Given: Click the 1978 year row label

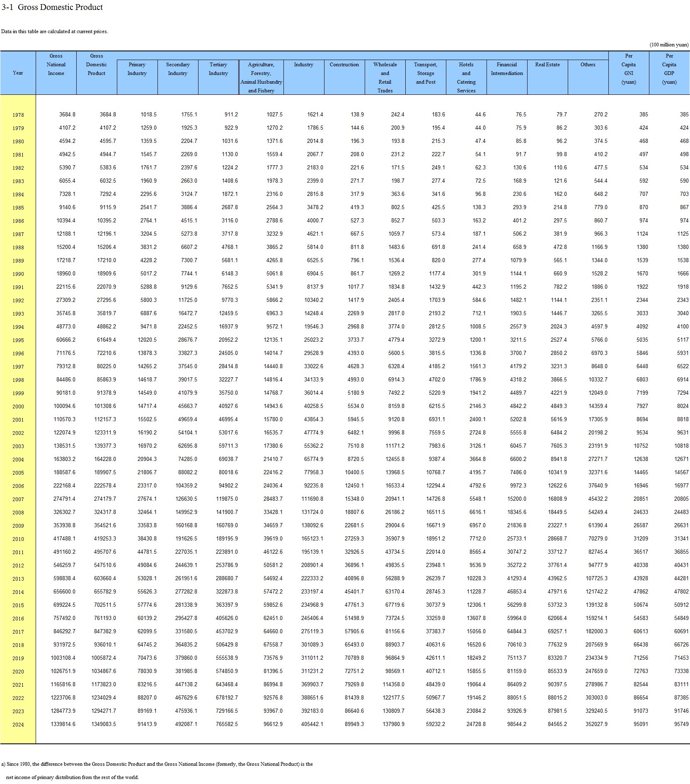Looking at the screenshot, I should coord(18,115).
